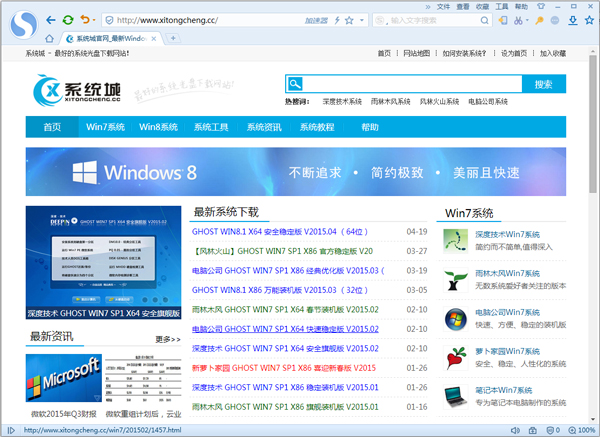The width and height of the screenshot is (600, 437).
Task: Open the 系统工具 navigation tab
Action: point(211,127)
